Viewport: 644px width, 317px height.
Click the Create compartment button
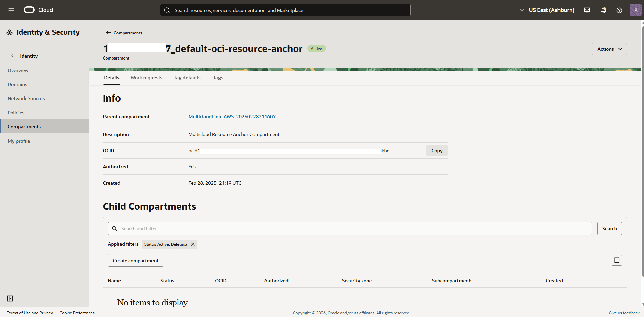(136, 260)
